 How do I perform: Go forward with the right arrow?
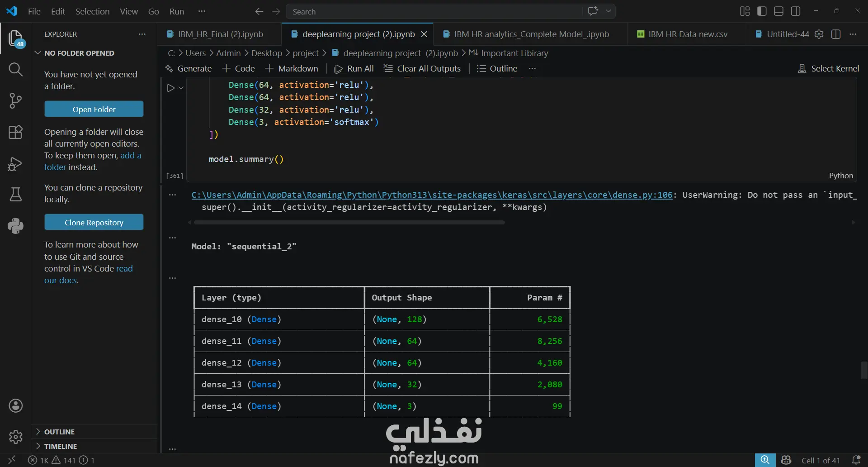(276, 11)
